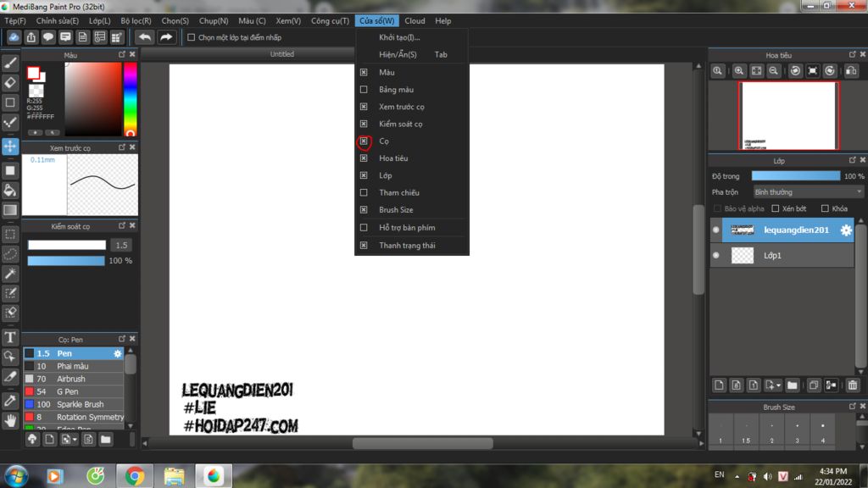Image resolution: width=868 pixels, height=488 pixels.
Task: Toggle 'Hỗ trợ bàn phím' checkbox
Action: pos(364,227)
